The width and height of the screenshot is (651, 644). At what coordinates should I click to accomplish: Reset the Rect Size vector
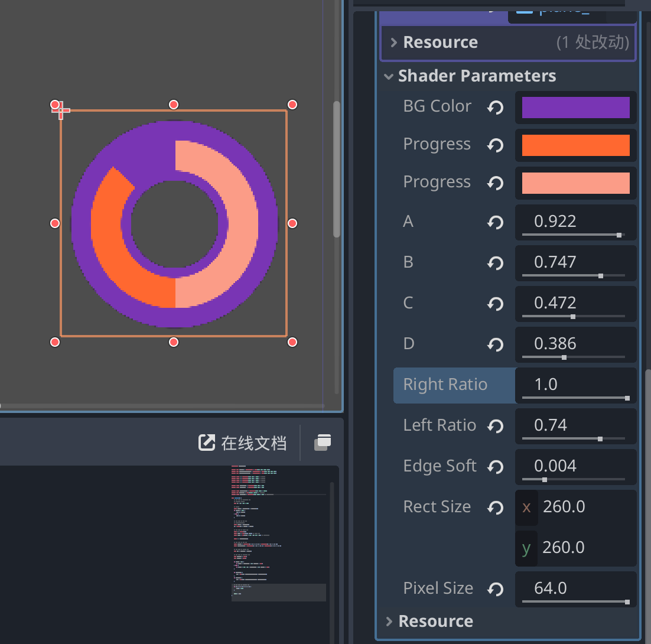[x=495, y=508]
